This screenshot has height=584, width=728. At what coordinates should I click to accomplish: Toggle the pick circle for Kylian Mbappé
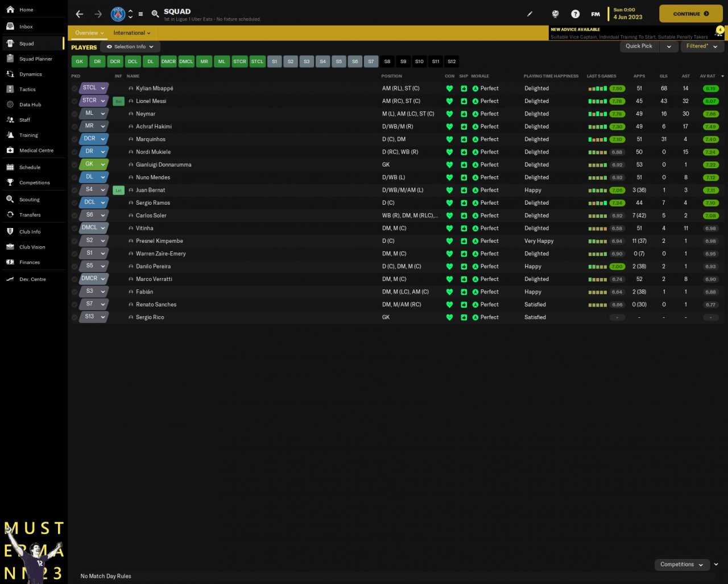[x=75, y=89]
